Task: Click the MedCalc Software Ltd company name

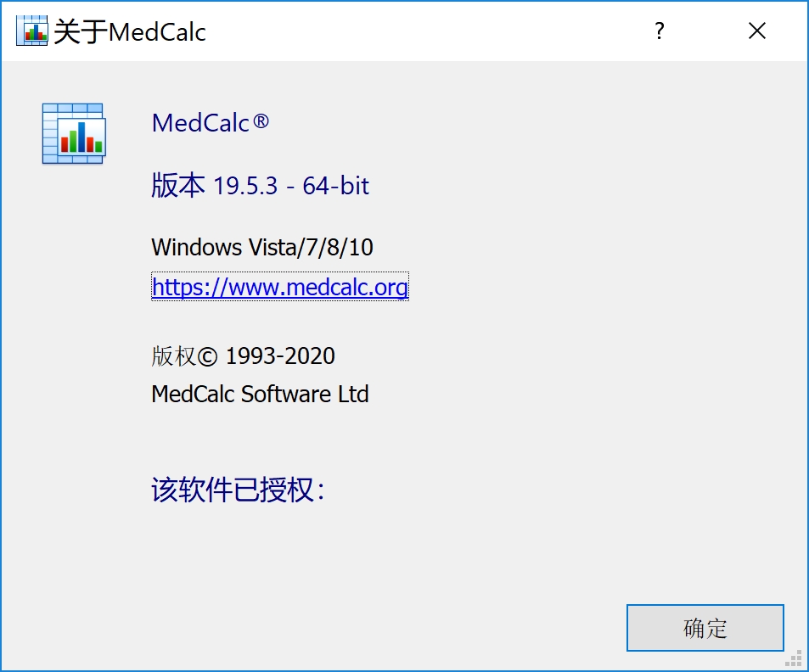Action: tap(260, 394)
